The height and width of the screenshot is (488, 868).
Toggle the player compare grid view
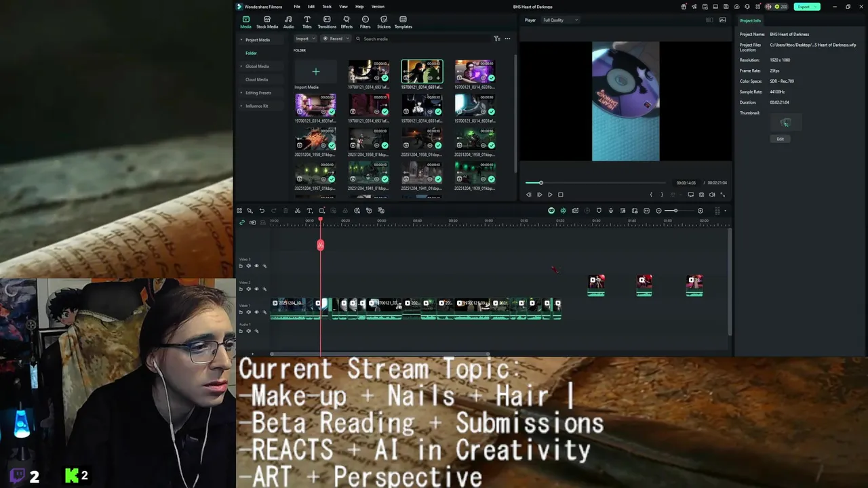709,20
